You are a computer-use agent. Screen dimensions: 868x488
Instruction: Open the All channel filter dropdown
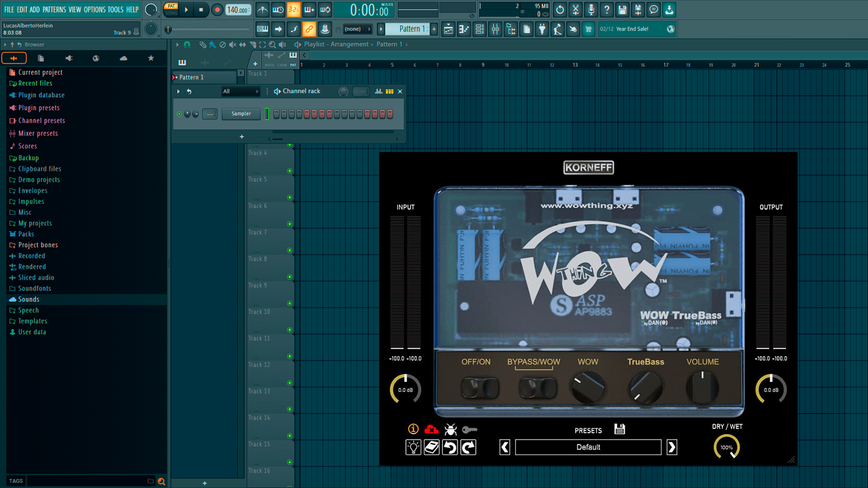coord(240,91)
